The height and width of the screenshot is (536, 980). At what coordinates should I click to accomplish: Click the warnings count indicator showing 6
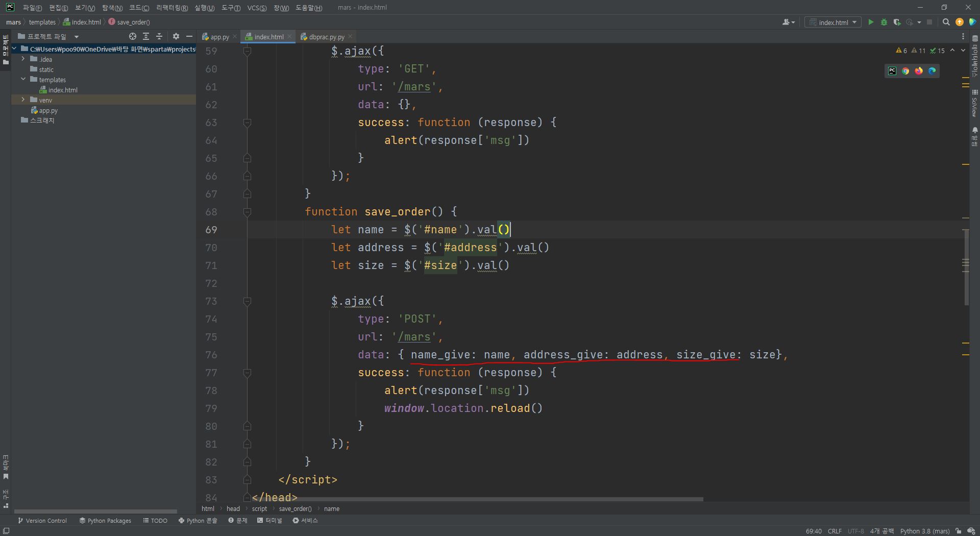click(x=901, y=51)
